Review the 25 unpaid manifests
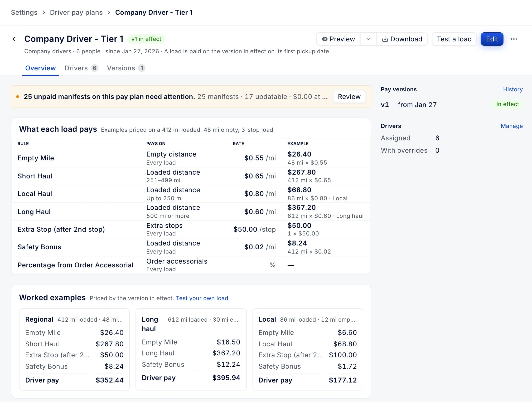This screenshot has height=402, width=532. pos(349,97)
